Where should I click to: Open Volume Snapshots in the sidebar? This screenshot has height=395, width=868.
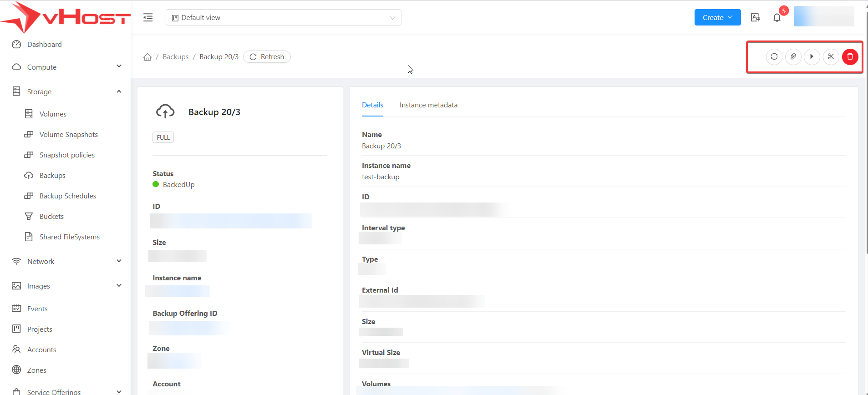68,135
